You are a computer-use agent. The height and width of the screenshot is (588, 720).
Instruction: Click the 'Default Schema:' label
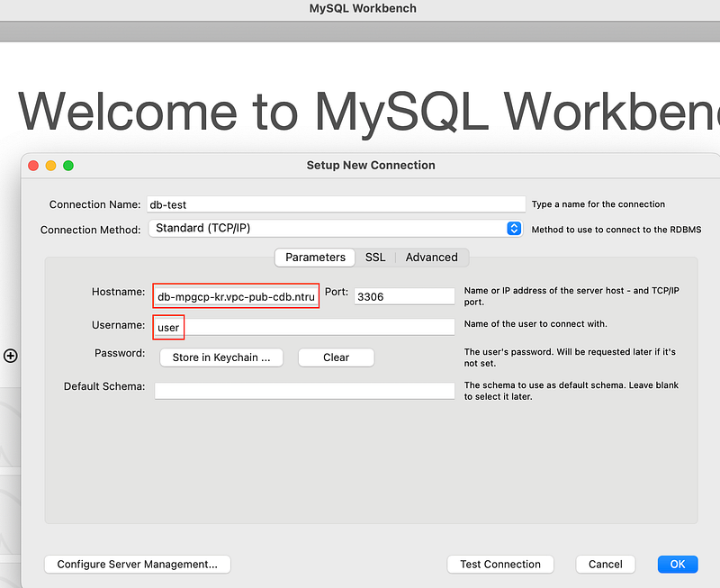[104, 386]
